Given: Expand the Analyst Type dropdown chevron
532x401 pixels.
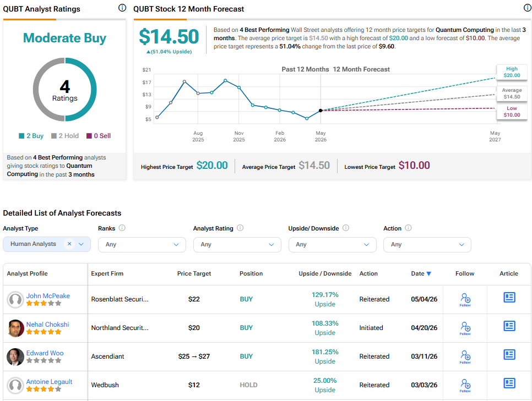Looking at the screenshot, I should click(81, 244).
